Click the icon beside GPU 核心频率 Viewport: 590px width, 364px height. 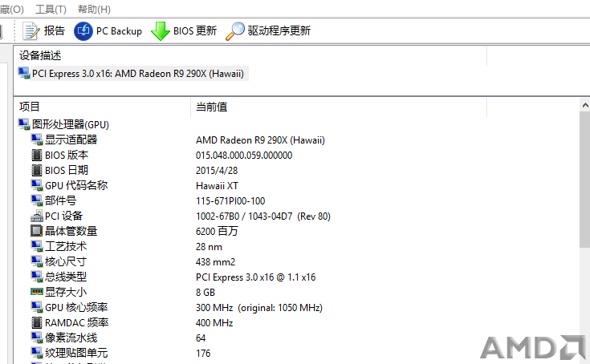click(x=37, y=307)
